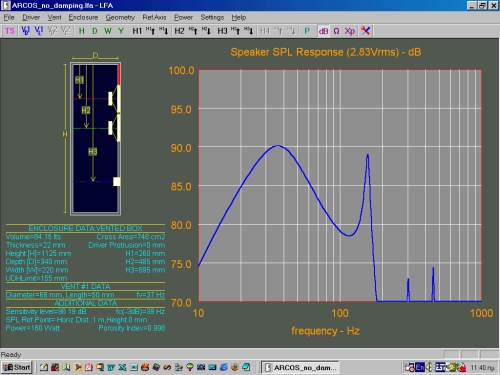This screenshot has height=375, width=500.
Task: Open the Settings menu
Action: point(212,17)
